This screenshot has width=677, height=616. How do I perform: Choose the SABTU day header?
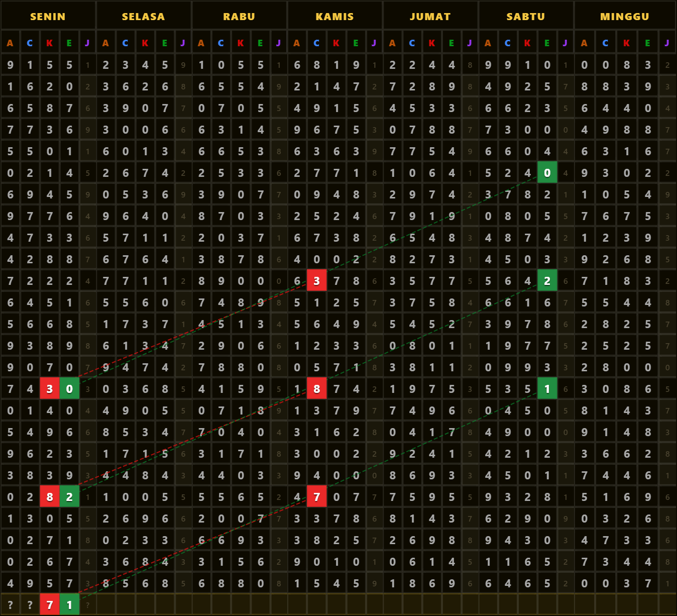525,16
